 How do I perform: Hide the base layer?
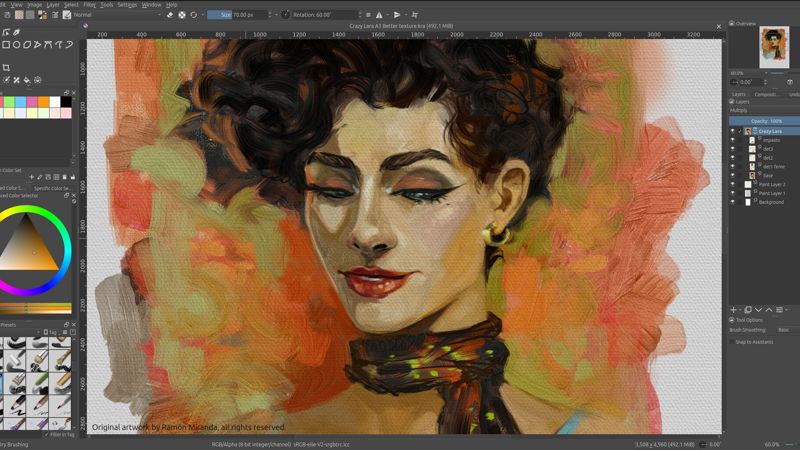tap(733, 176)
